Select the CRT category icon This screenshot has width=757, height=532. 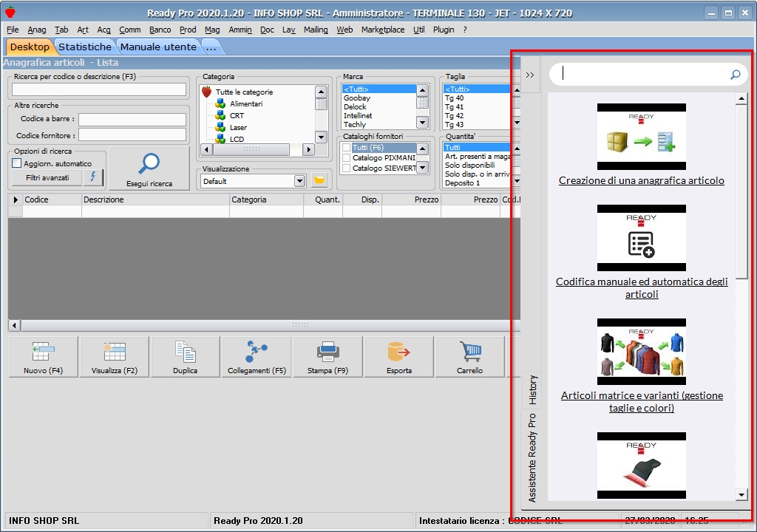coord(220,115)
